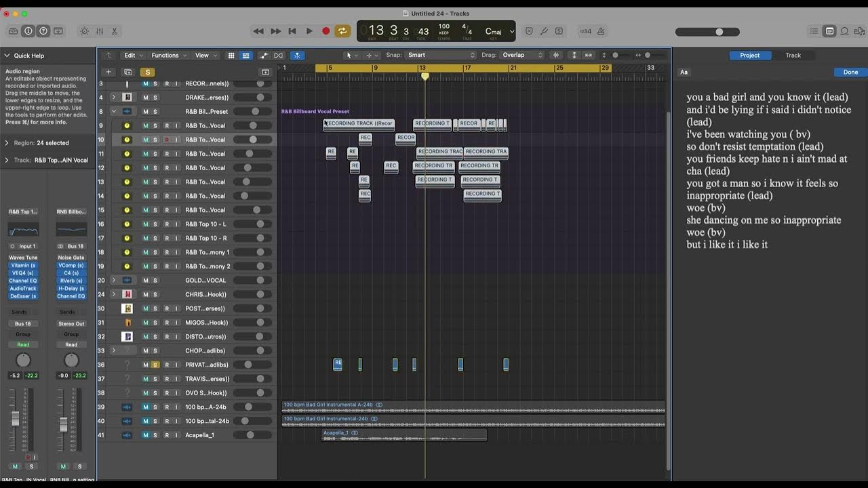Image resolution: width=868 pixels, height=488 pixels.
Task: Open Smart Controls button
Action: click(x=84, y=31)
